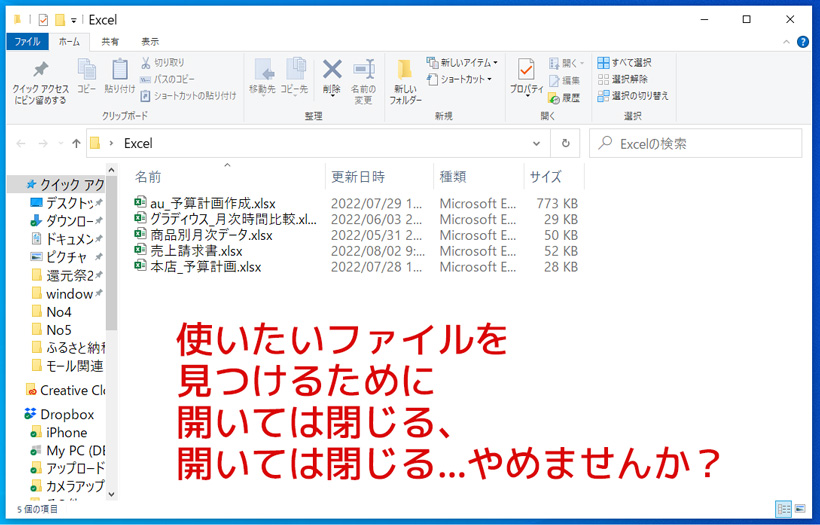Screen dimensions: 820x525
Task: Click the コピー (Copy) ribbon icon
Action: pyautogui.click(x=86, y=69)
